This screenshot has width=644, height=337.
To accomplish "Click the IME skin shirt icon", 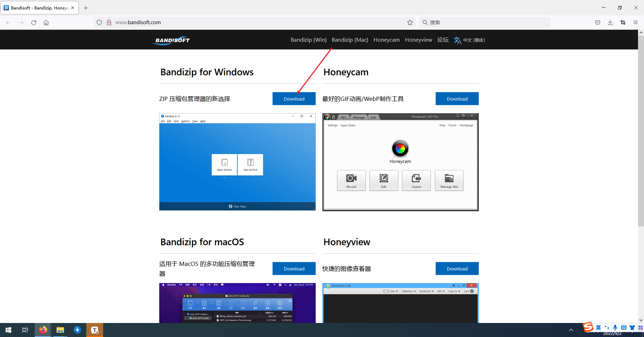I will (x=632, y=328).
